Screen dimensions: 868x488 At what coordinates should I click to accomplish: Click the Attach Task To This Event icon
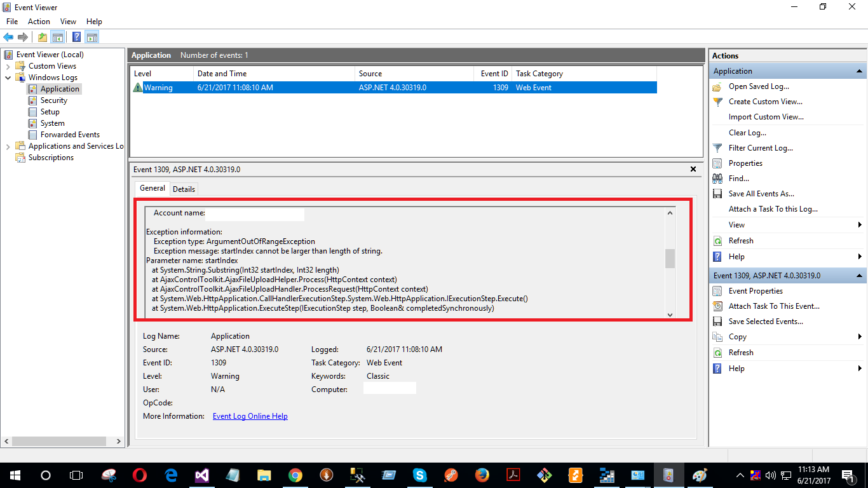717,306
